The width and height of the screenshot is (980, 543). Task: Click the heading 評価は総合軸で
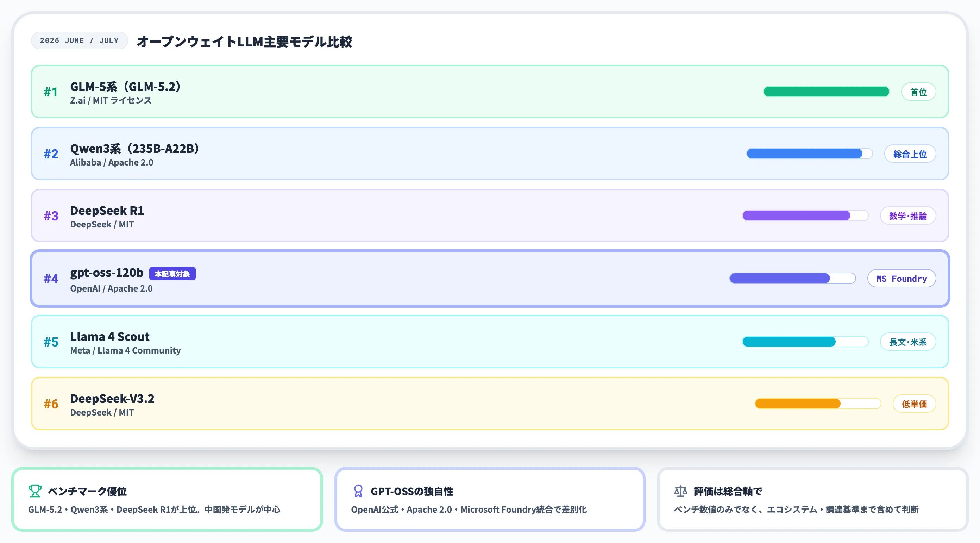728,491
